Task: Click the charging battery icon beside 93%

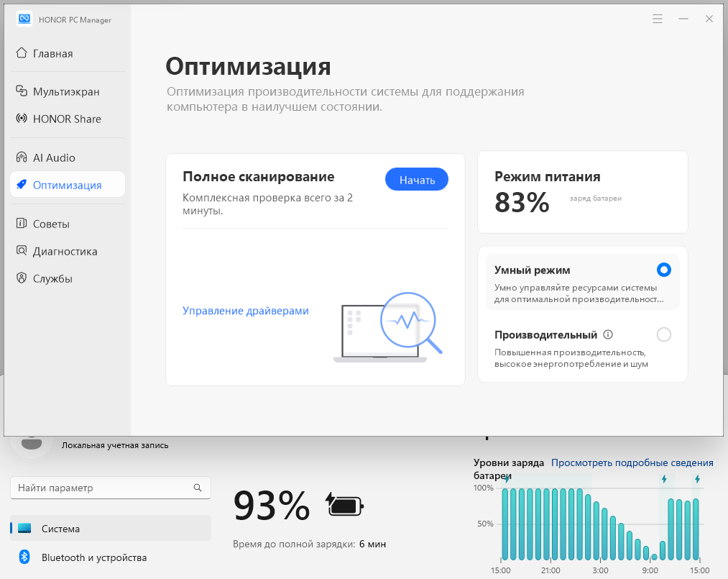Action: [x=344, y=505]
